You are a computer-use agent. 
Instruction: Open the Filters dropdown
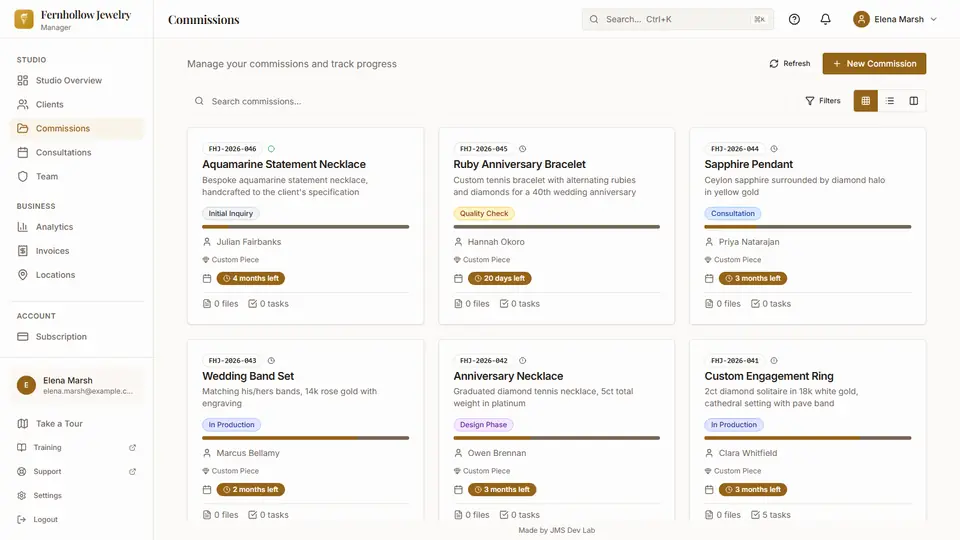(x=823, y=100)
